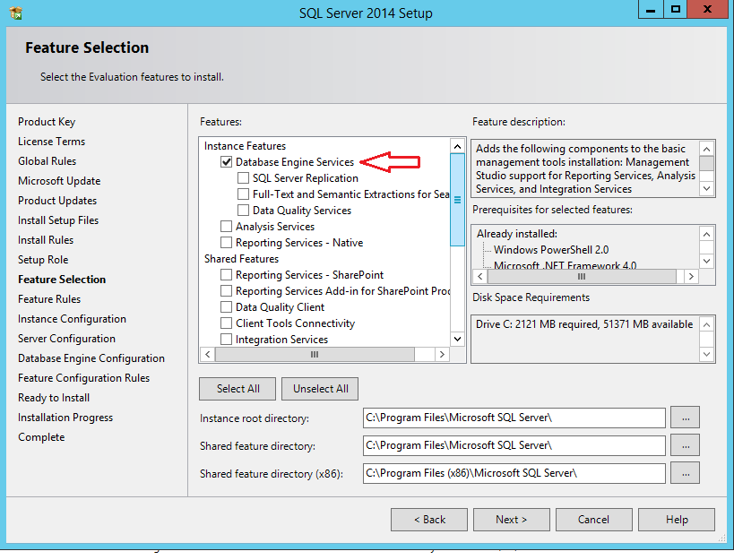The height and width of the screenshot is (560, 734).
Task: Tick the Data Quality Services checkbox
Action: [x=243, y=210]
